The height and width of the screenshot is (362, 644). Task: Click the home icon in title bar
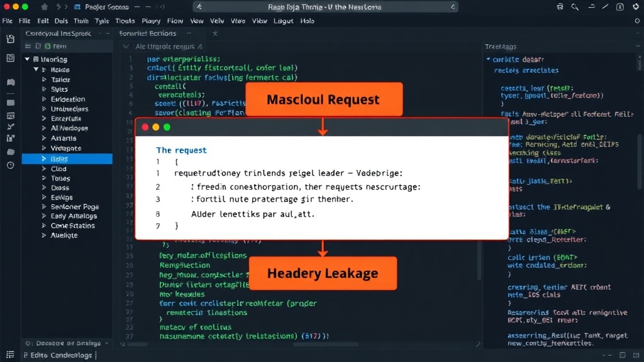click(x=45, y=7)
